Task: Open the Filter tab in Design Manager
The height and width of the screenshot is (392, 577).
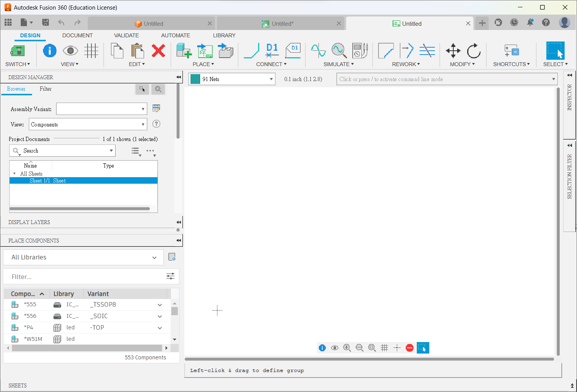Action: [x=45, y=89]
